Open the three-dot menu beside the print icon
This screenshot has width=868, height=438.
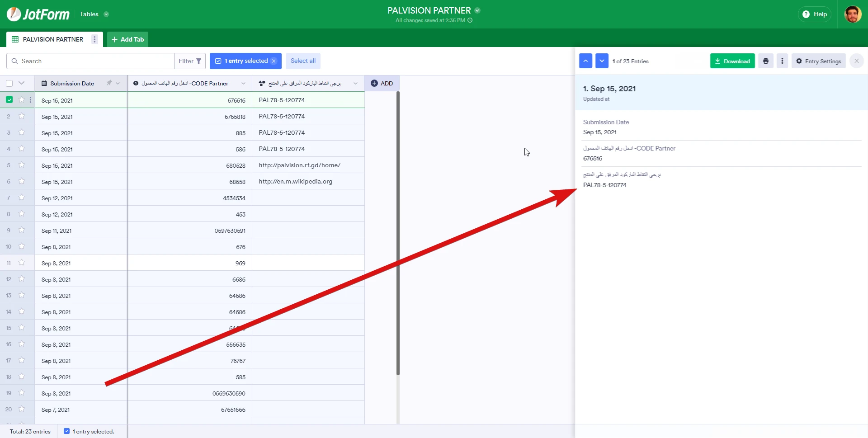coord(782,61)
